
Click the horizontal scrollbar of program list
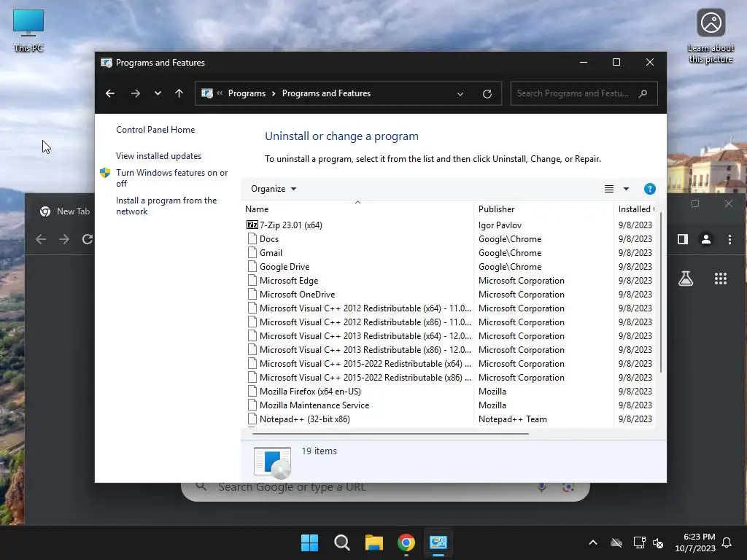click(x=391, y=434)
